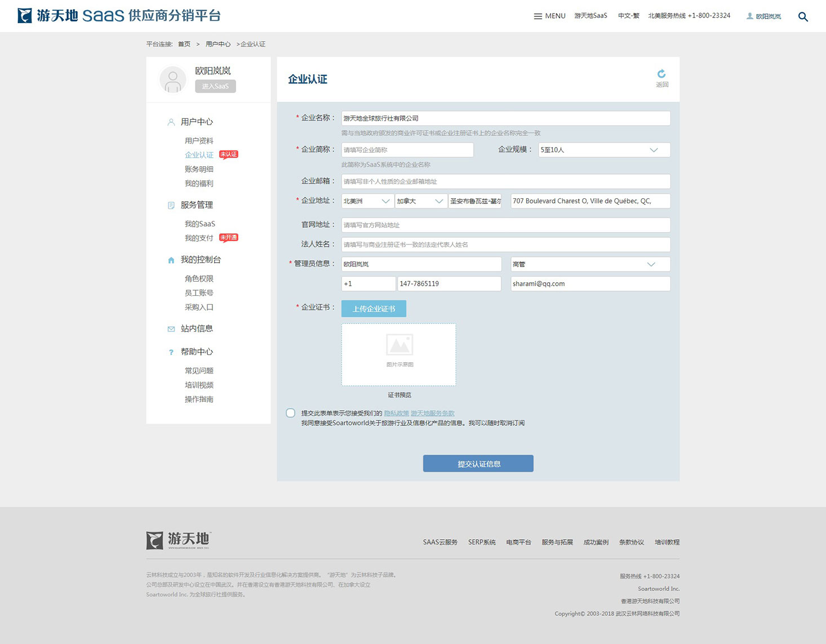826x644 pixels.
Task: Click the 我的控制台 home icon
Action: 171,260
